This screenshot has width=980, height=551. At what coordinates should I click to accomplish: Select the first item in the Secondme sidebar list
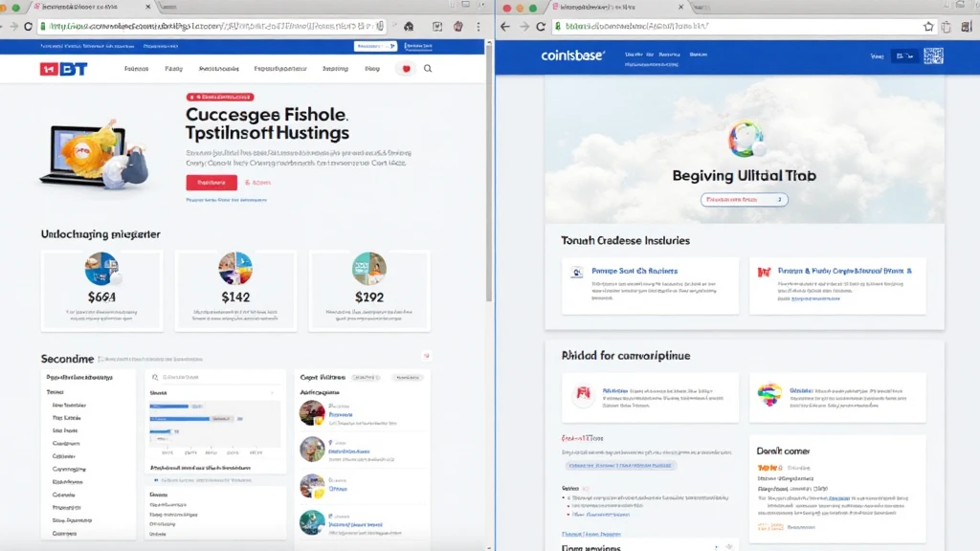pos(69,406)
